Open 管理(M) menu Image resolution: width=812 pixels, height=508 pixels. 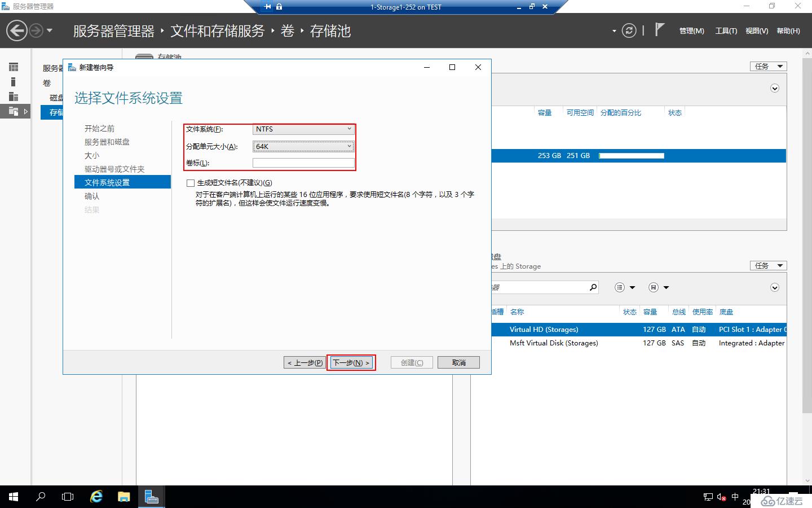click(x=691, y=31)
